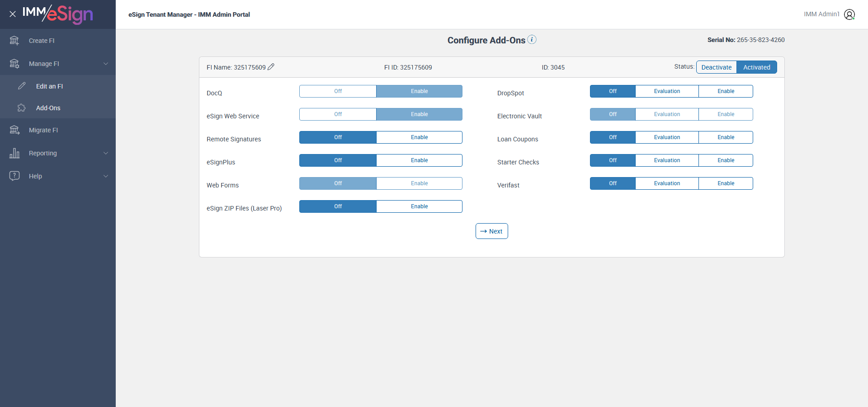Set Starter Checks to Evaluation
Image resolution: width=868 pixels, height=407 pixels.
pyautogui.click(x=667, y=160)
